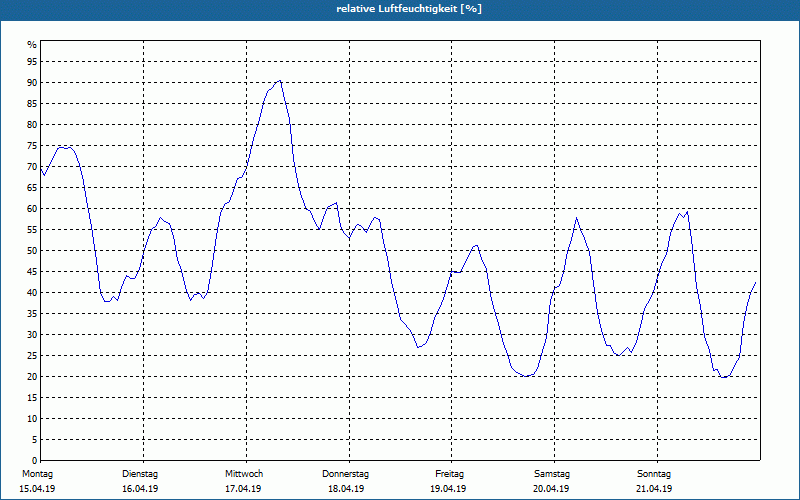The height and width of the screenshot is (500, 800).
Task: Click the y-axis value '90'
Action: tap(32, 83)
